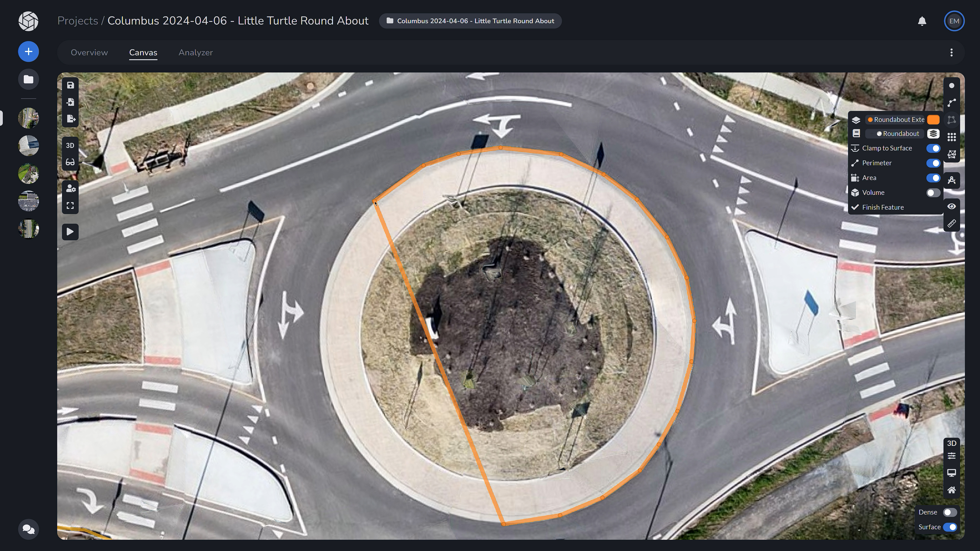Enable the Volume toggle
This screenshot has width=980, height=551.
coord(933,193)
